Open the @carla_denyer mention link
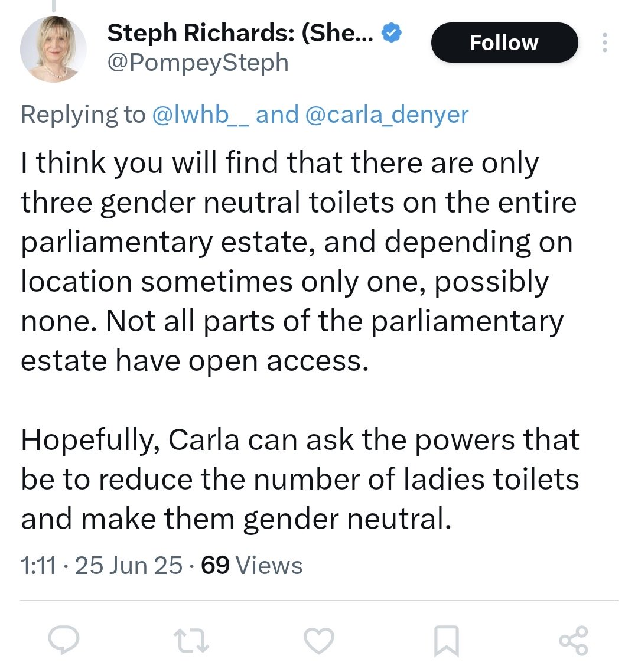 386,114
